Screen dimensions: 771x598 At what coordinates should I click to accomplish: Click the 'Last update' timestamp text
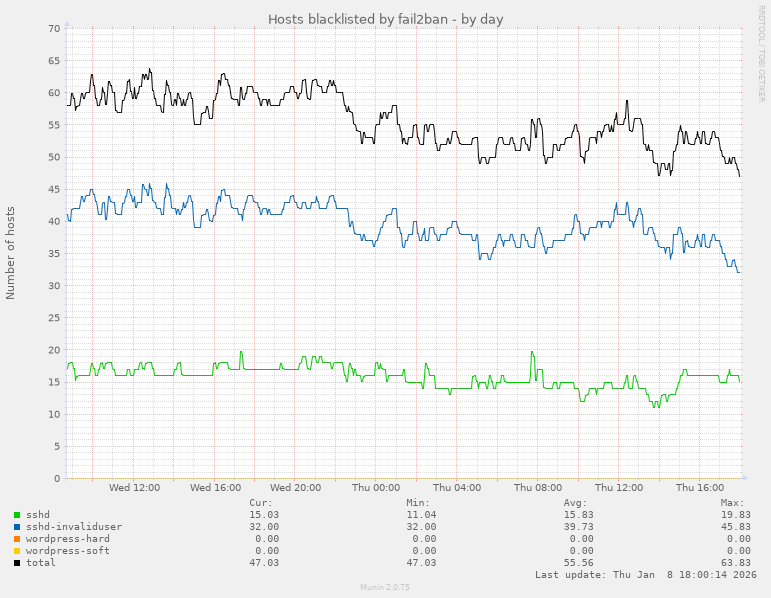[x=646, y=575]
